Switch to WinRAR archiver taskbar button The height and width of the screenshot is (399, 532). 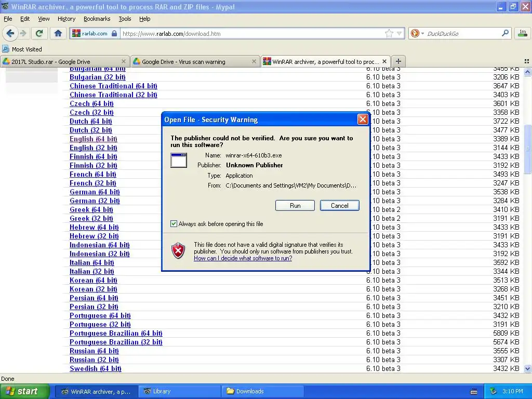[x=96, y=391]
